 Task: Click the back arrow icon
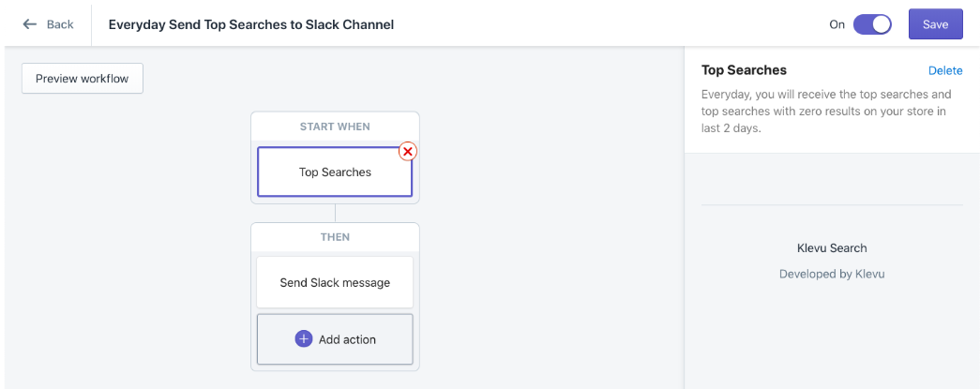coord(30,24)
